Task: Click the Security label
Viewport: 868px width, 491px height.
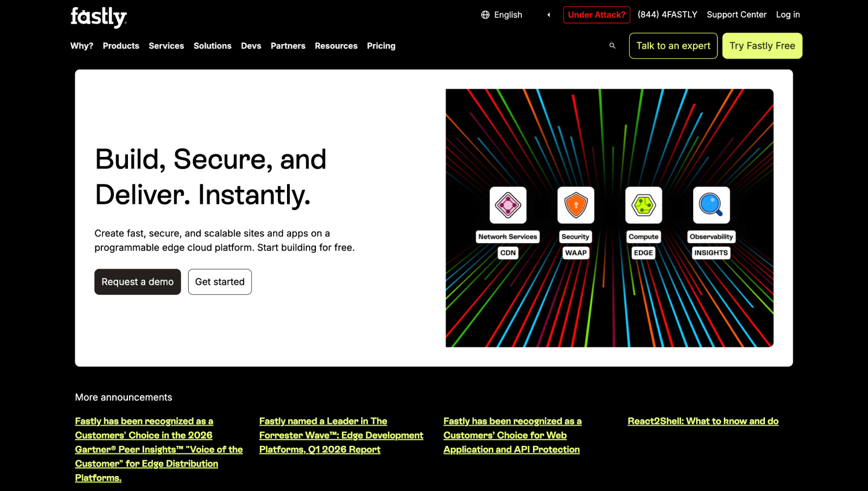Action: 575,237
